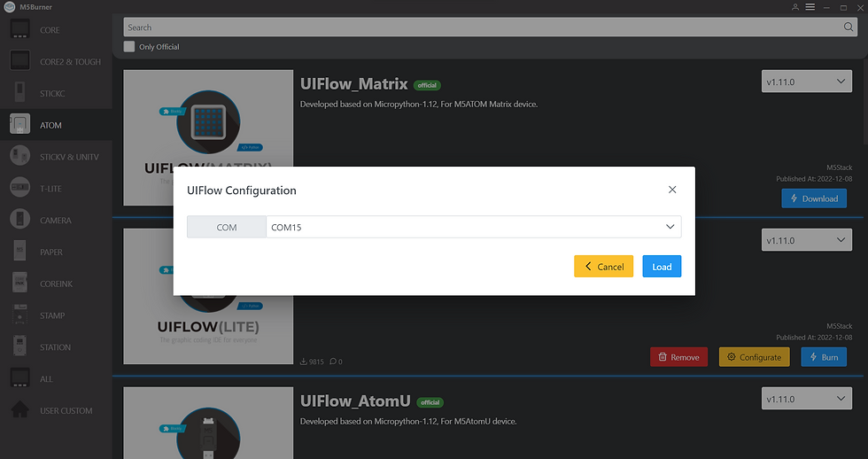Remove the UIFlow Lite firmware

pos(678,357)
